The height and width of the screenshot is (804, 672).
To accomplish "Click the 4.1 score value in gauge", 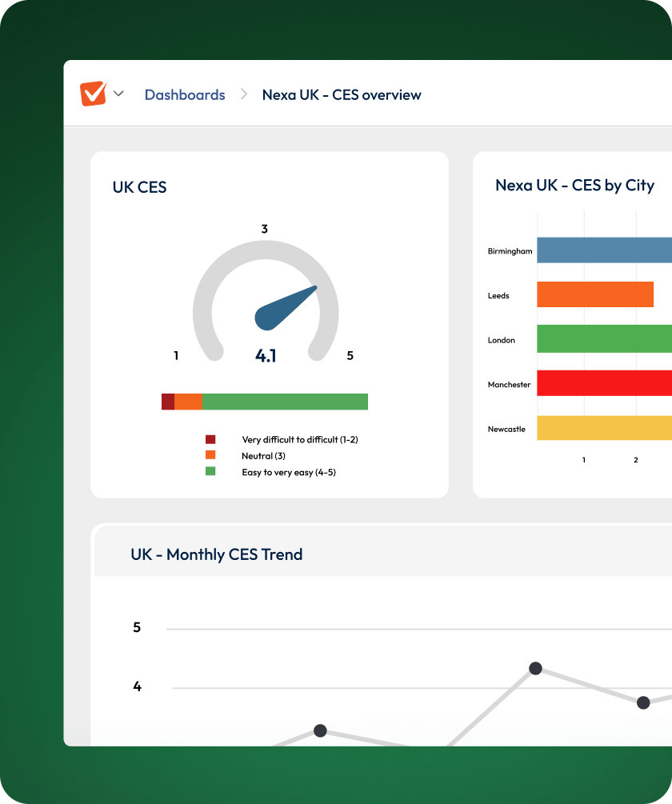I will click(x=266, y=355).
